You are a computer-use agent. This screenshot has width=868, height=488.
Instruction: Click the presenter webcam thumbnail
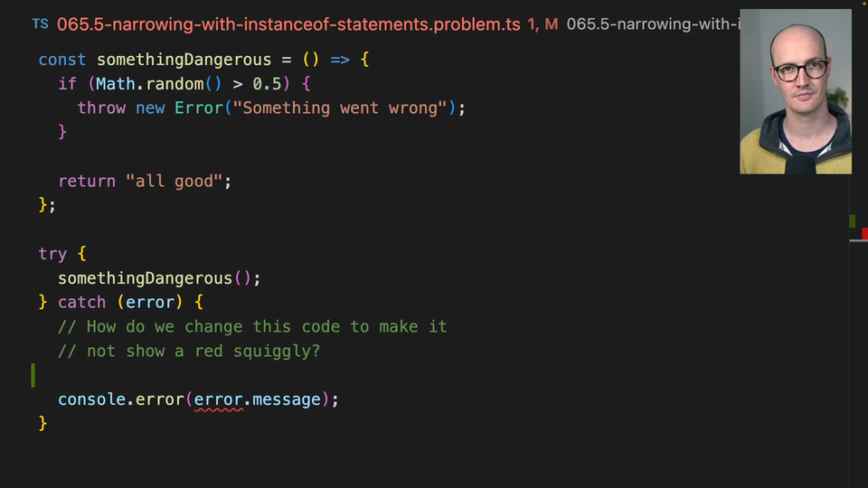click(795, 91)
